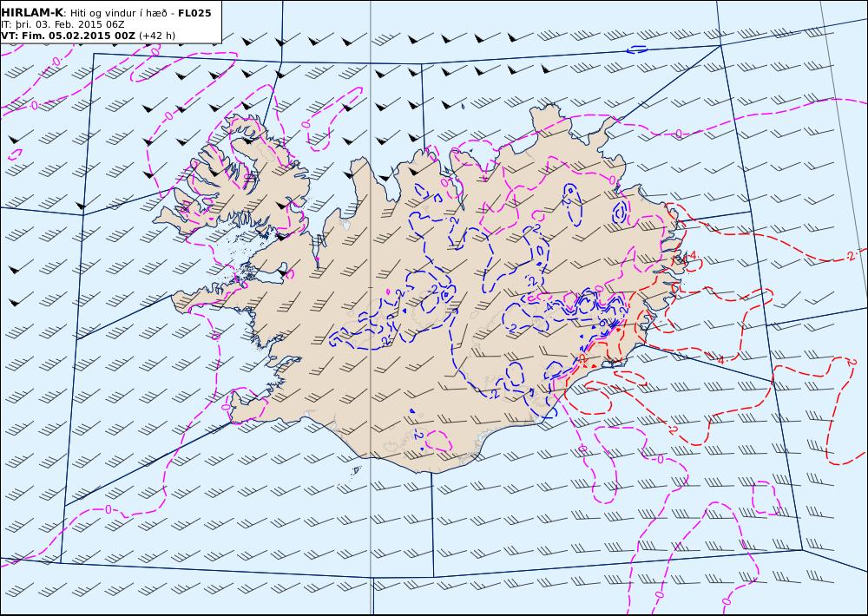Image resolution: width=868 pixels, height=616 pixels.
Task: Click the 'VT: Fim. 05.02.2015 00Z' valid time
Action: [68, 36]
